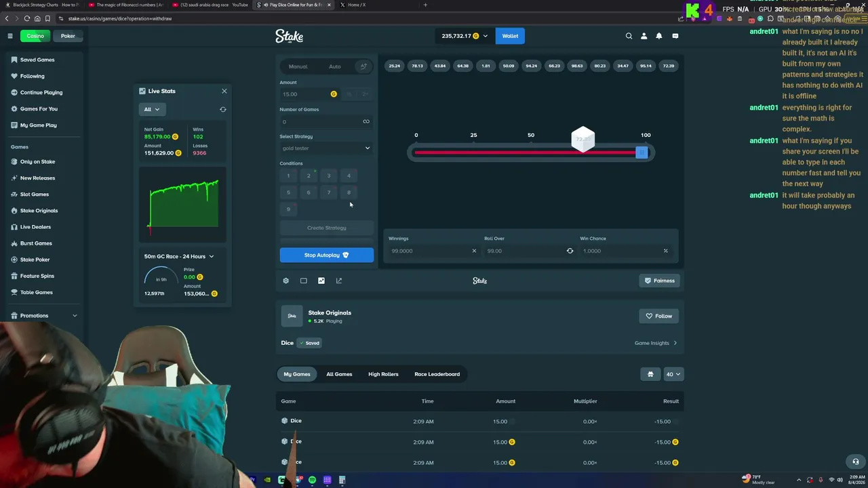This screenshot has height=488, width=868.
Task: Switch to saudi arabia drag race YouTube tab
Action: [x=210, y=5]
